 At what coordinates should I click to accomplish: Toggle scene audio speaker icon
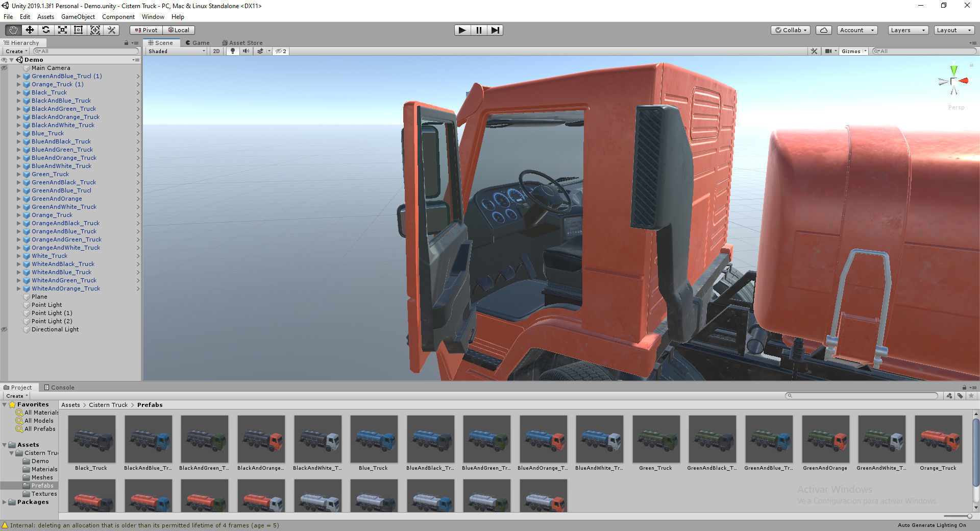coord(246,51)
